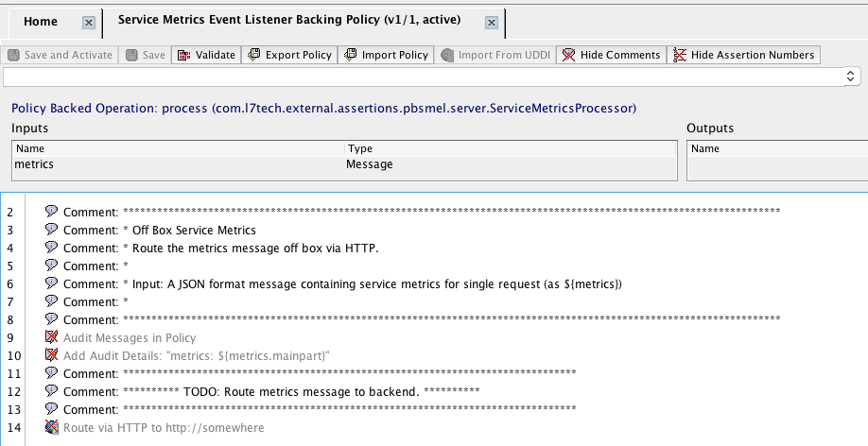Click the Add Audit Details assertion icon
The height and width of the screenshot is (446, 868).
[x=51, y=355]
